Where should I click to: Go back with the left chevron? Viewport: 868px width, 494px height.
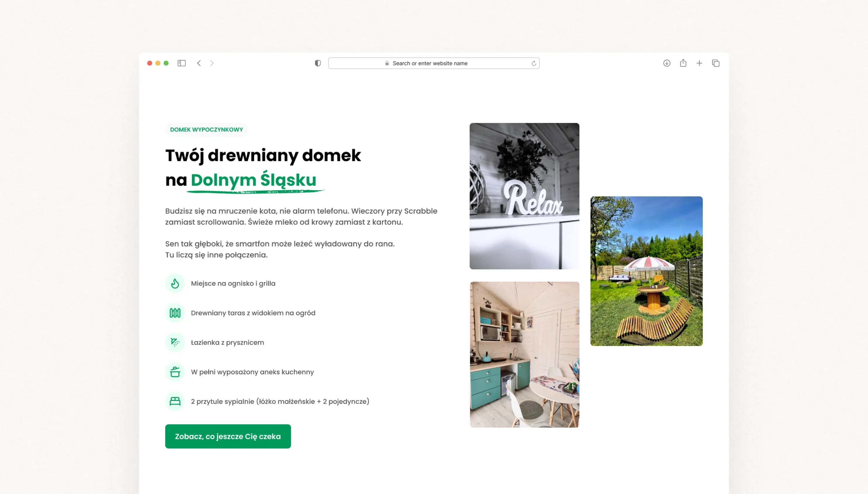pyautogui.click(x=199, y=63)
